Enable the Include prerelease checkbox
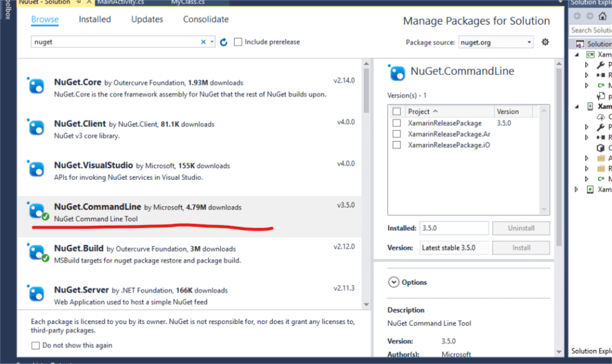Screen dimensions: 612x364 [x=238, y=41]
